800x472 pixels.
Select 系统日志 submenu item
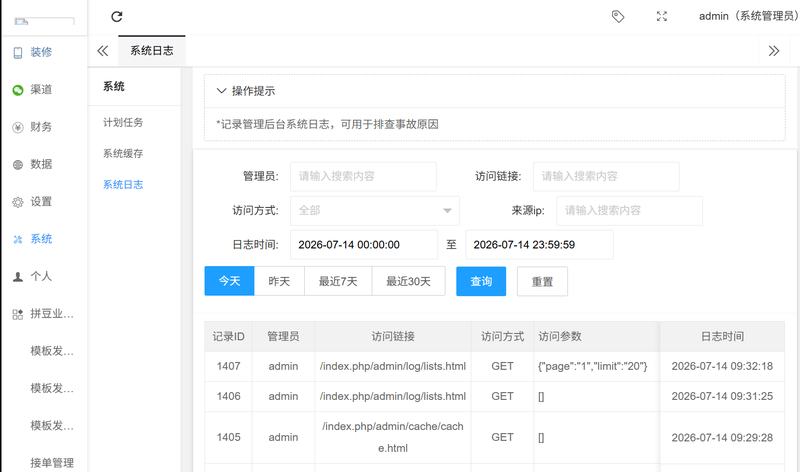[x=123, y=185]
